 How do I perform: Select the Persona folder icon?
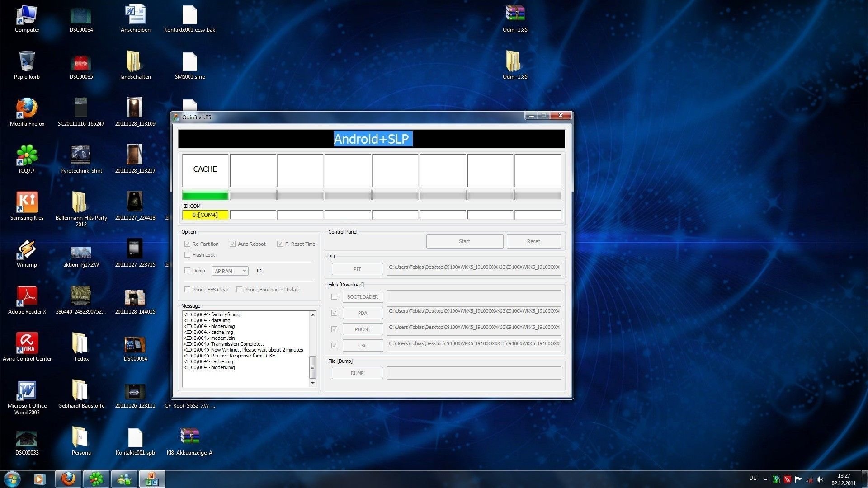(x=81, y=441)
